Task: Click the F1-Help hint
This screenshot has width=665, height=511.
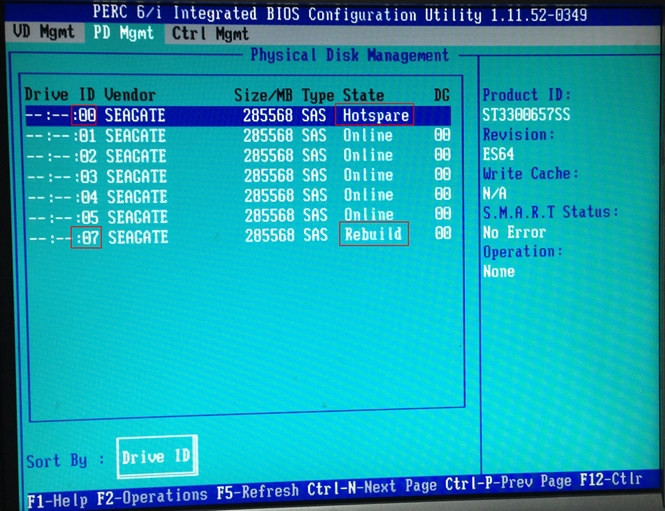Action: 57,501
